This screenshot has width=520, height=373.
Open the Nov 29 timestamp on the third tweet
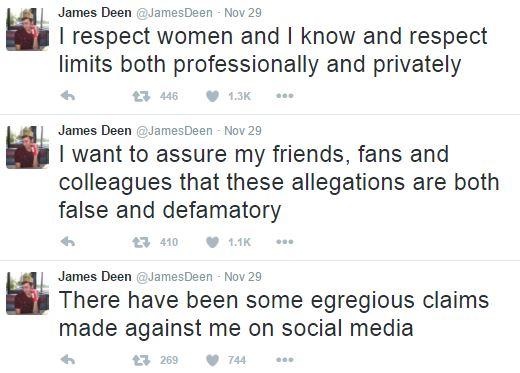[243, 277]
